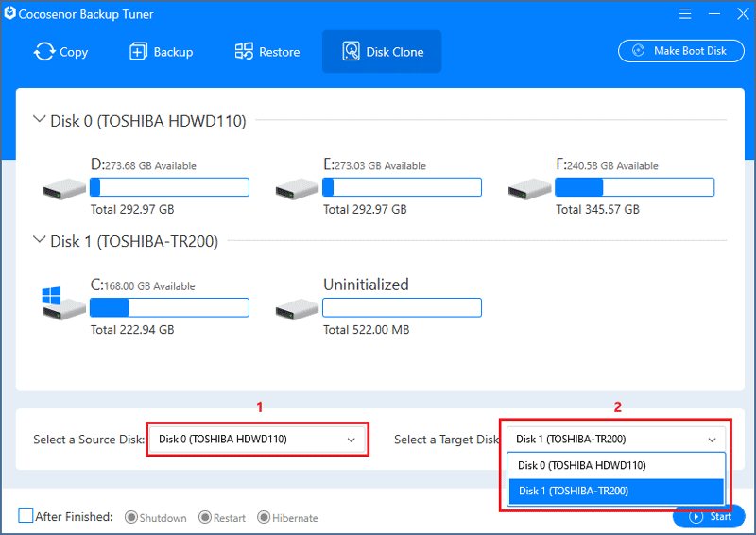Select the Restart radio option
This screenshot has width=756, height=535.
coord(205,517)
